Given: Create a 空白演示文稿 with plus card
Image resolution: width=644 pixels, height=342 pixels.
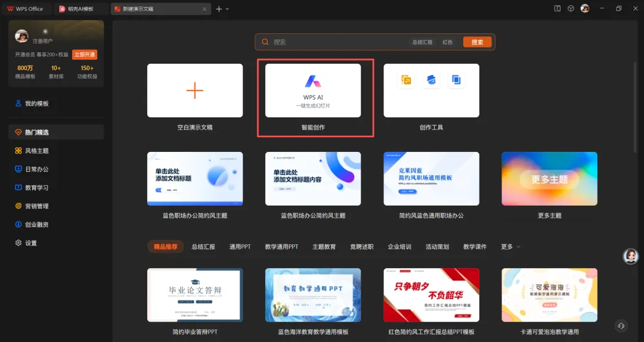Looking at the screenshot, I should click(194, 91).
